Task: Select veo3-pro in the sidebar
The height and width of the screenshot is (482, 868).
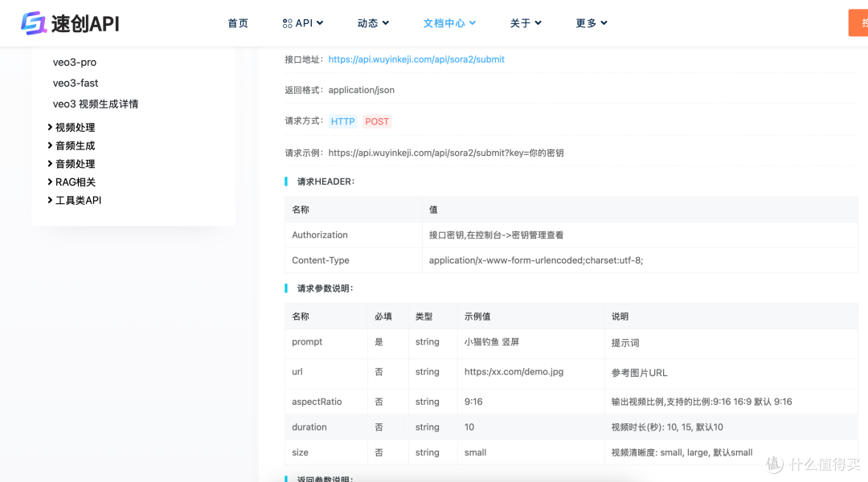Action: pyautogui.click(x=75, y=63)
